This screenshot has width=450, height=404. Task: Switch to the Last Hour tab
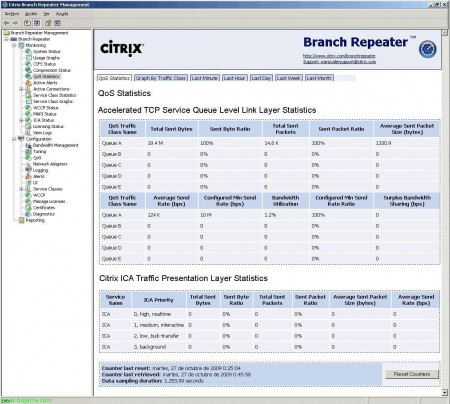tap(235, 78)
